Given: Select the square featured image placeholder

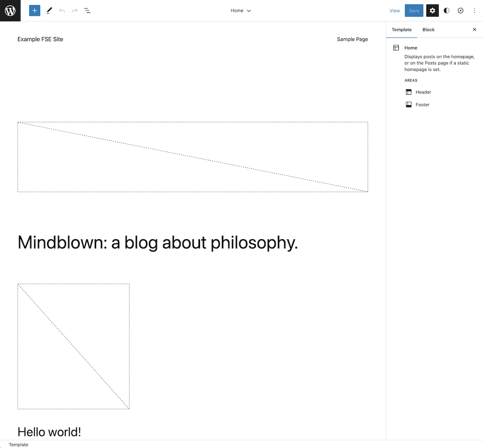Looking at the screenshot, I should click(x=73, y=346).
